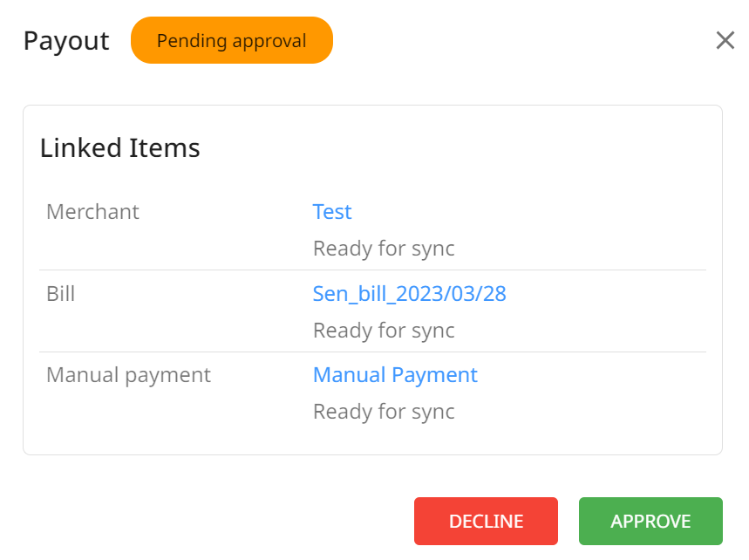The height and width of the screenshot is (560, 749).
Task: Select the Linked Items heading
Action: [x=120, y=147]
